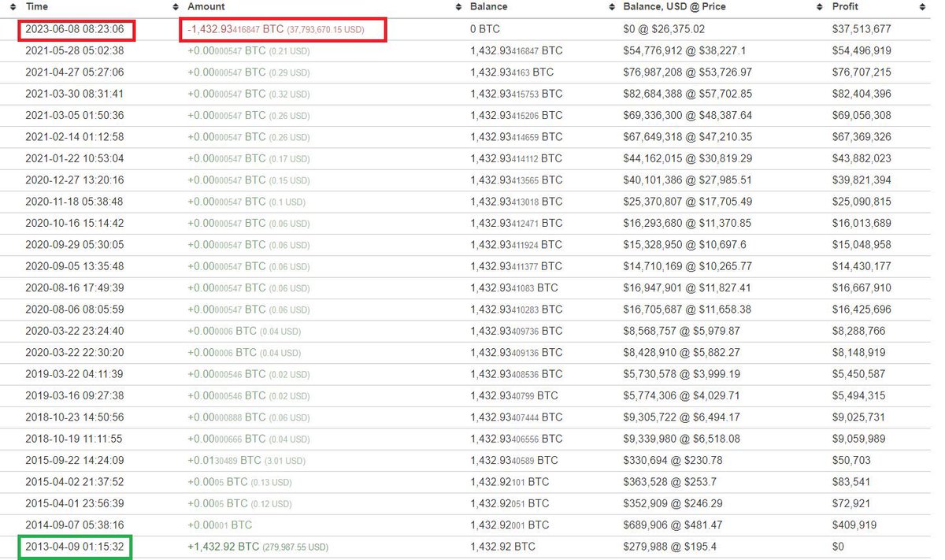Click '$69,336,300 @ $48,387.64'
Screen dimensions: 945x560
point(687,115)
